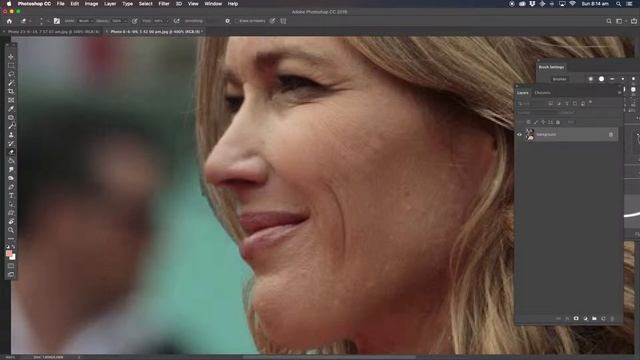Viewport: 640px width, 360px height.
Task: Click the Background layer lock icon
Action: pyautogui.click(x=611, y=134)
